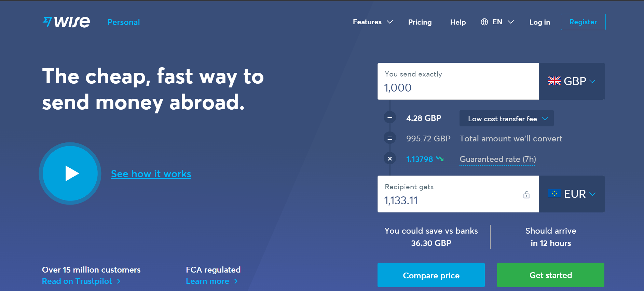Click the rate trend arrow icon
Image resolution: width=644 pixels, height=291 pixels.
coord(440,159)
